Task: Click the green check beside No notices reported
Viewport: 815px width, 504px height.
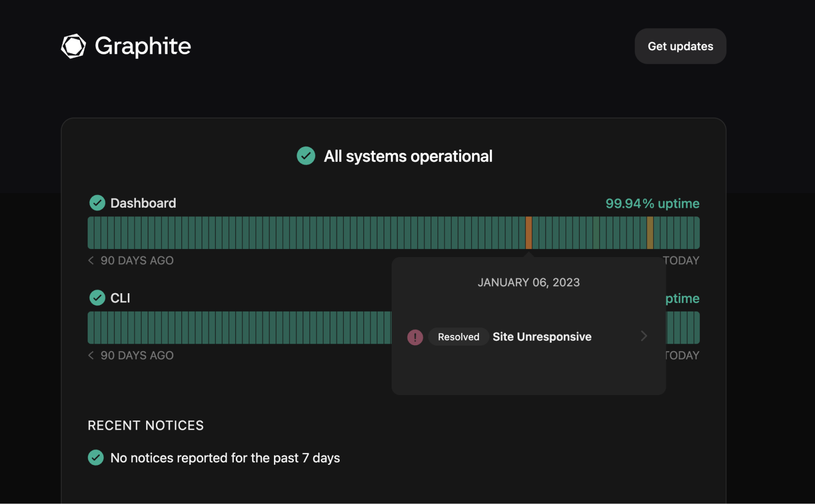Action: click(96, 458)
